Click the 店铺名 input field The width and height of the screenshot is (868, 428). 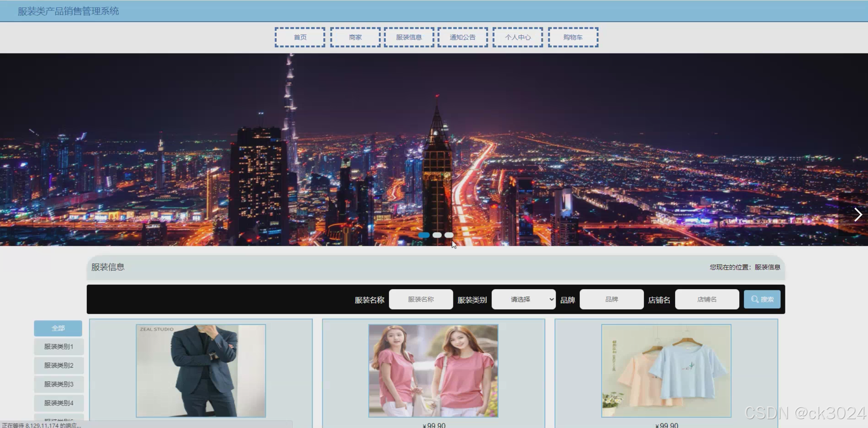tap(707, 299)
